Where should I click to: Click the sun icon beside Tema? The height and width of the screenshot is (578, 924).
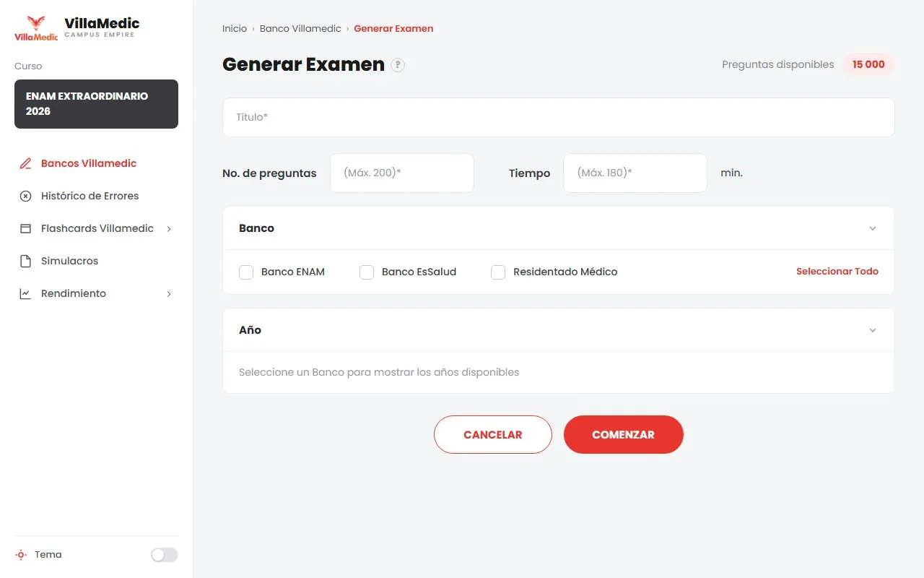point(20,555)
